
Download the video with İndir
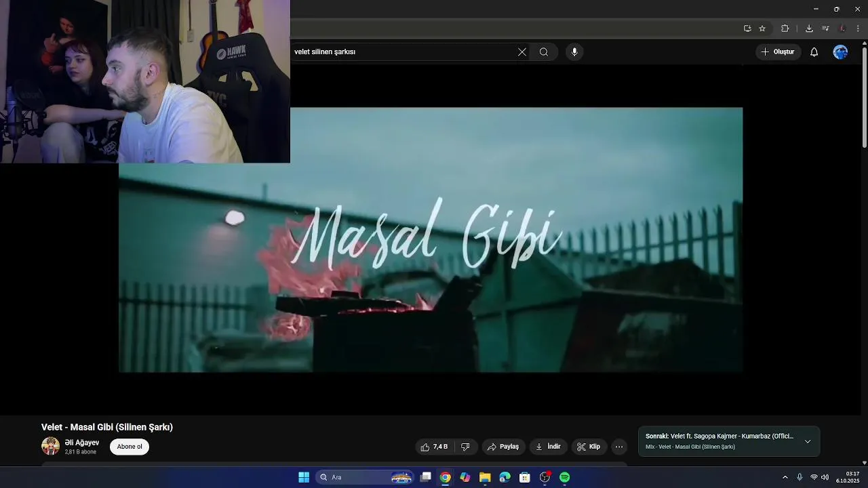[x=548, y=447]
